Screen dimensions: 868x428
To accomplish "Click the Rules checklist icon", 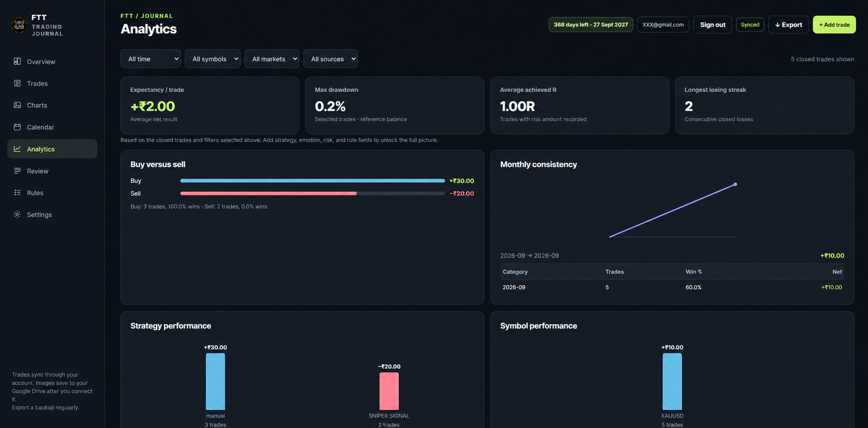I will (x=17, y=192).
